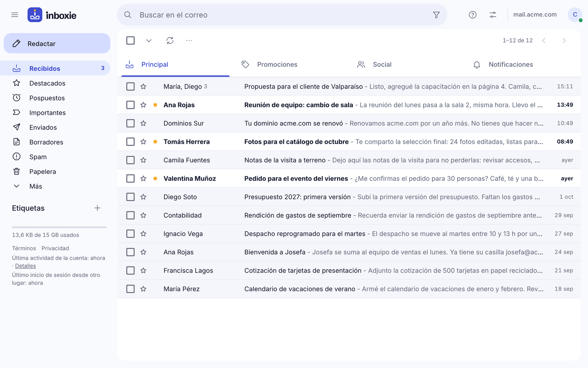The height and width of the screenshot is (368, 588).
Task: Open the Recibidos folder
Action: [55, 68]
